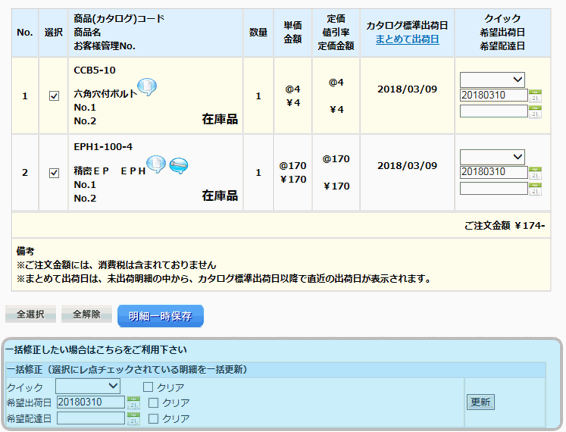Open calendar icon for bulk 希望出荷日
The width and height of the screenshot is (566, 432).
(134, 403)
